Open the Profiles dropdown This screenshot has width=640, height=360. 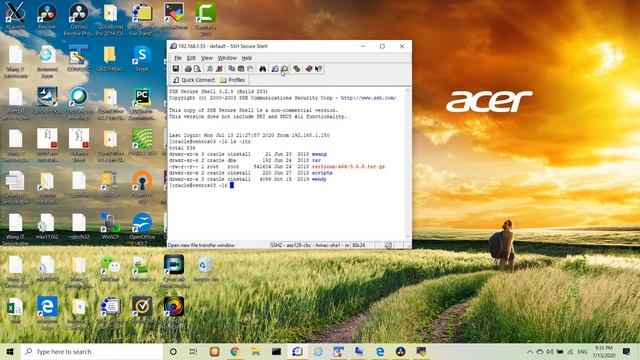point(232,80)
